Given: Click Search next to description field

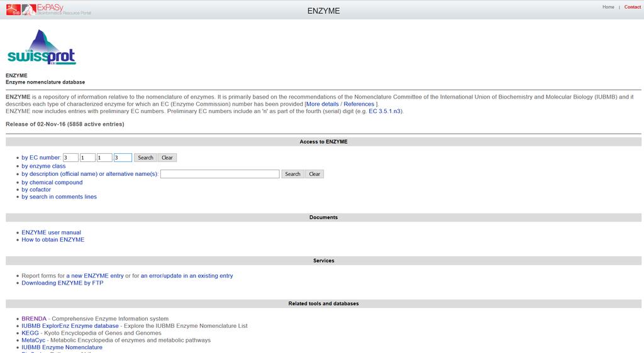Looking at the screenshot, I should tap(293, 174).
